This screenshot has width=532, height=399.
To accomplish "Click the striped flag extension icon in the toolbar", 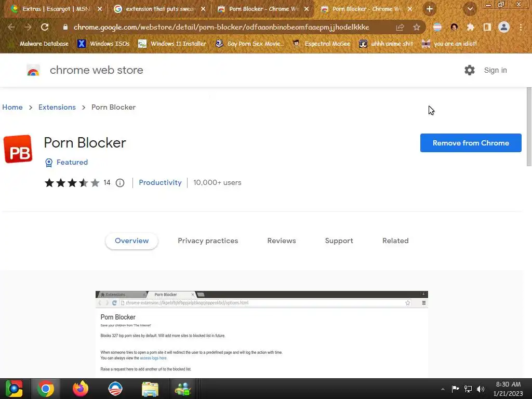I will coord(437,27).
